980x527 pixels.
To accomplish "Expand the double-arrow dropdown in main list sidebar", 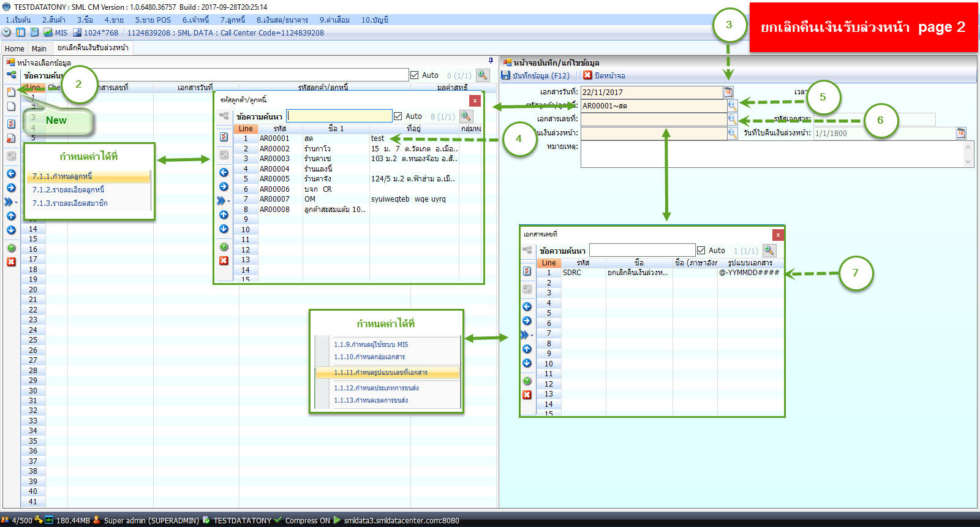I will coord(10,202).
